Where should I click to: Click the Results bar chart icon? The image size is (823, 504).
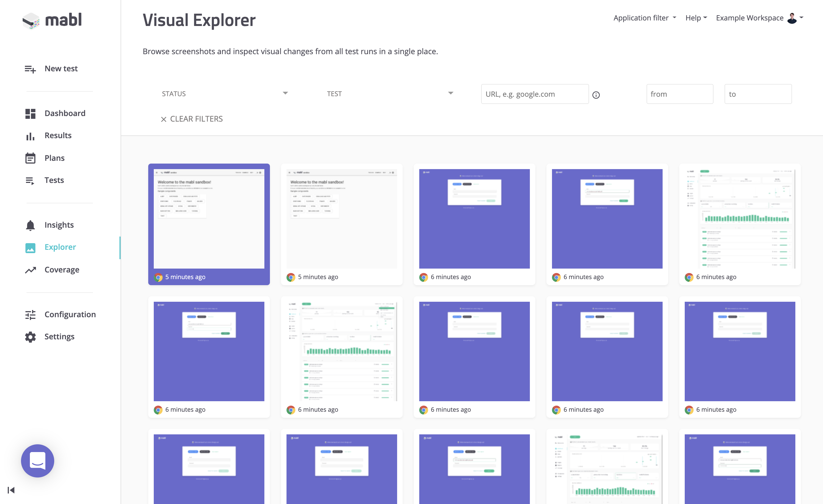coord(30,136)
